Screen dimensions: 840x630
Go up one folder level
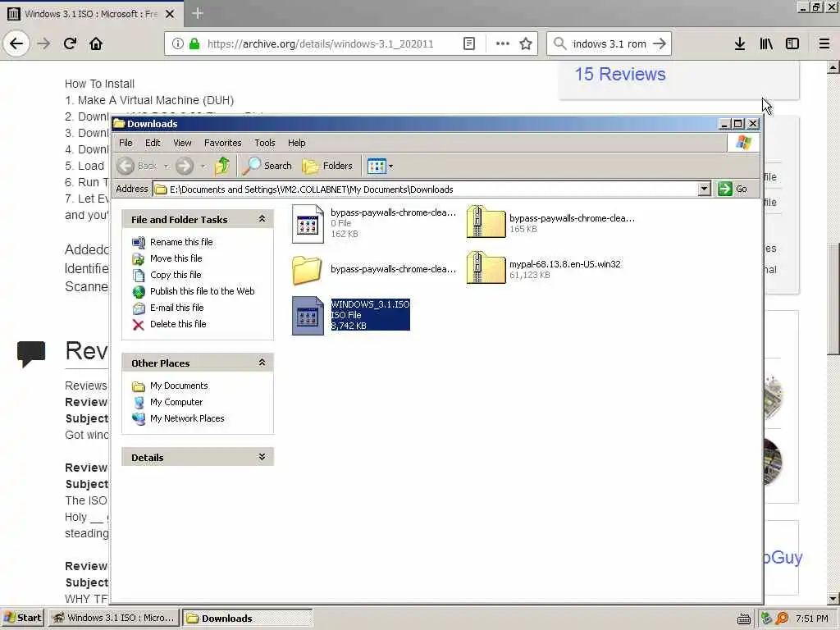221,166
